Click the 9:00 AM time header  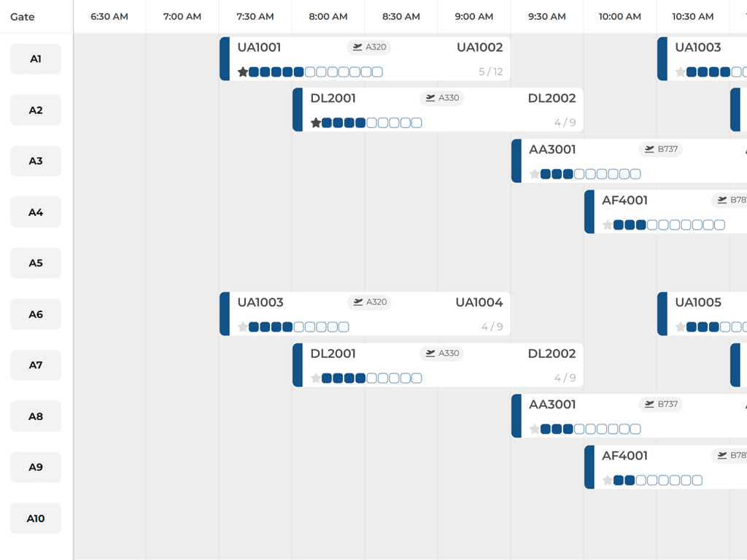coord(473,16)
